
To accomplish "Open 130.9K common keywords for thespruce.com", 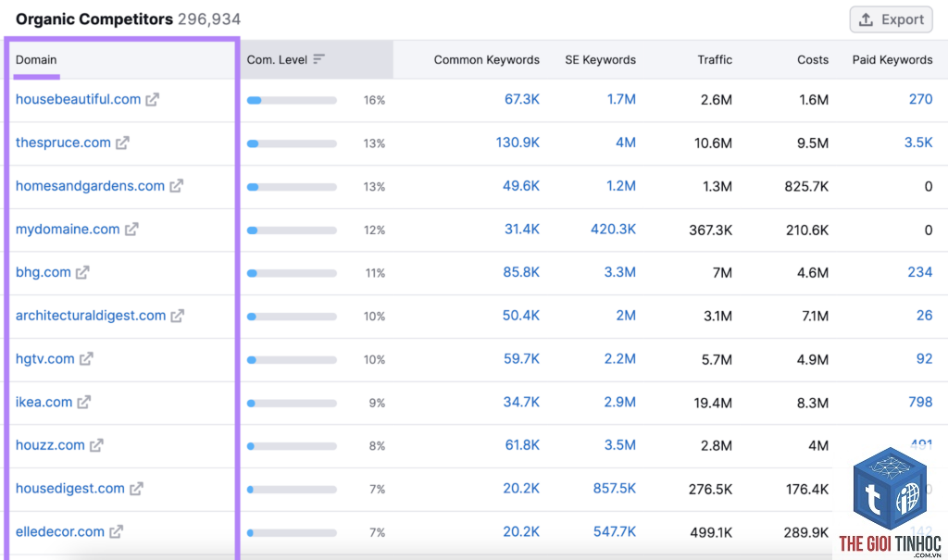I will (518, 143).
